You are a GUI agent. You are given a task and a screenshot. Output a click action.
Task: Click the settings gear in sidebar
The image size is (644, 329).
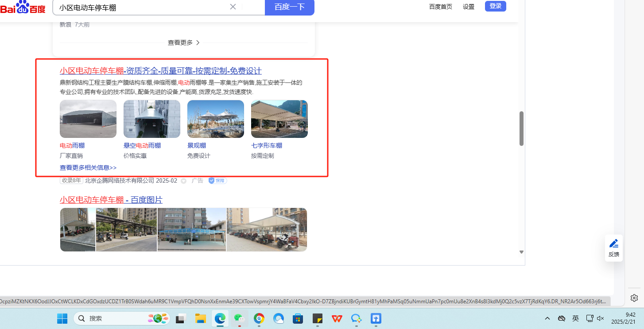pyautogui.click(x=634, y=298)
